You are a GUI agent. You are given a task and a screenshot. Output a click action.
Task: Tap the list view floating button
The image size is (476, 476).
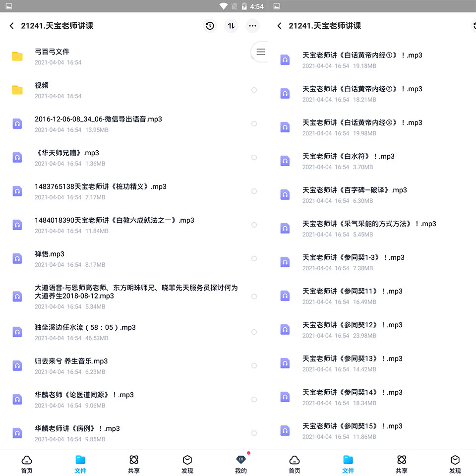point(260,52)
